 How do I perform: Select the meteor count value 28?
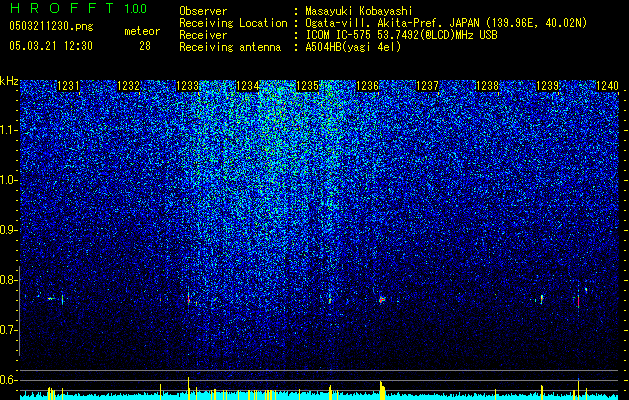(145, 46)
